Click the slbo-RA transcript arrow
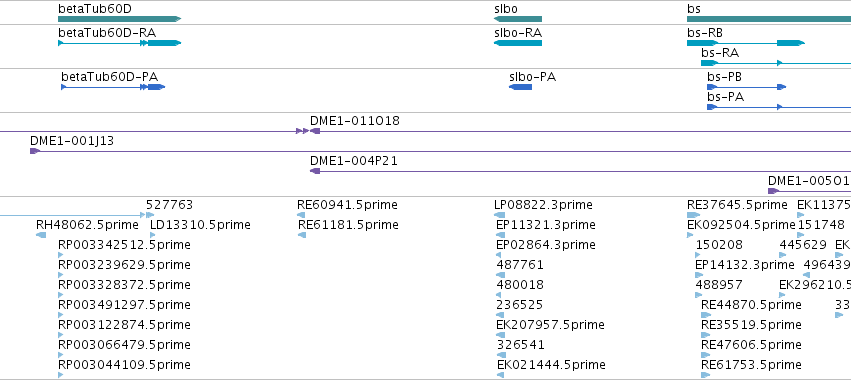The width and height of the screenshot is (851, 380). (518, 43)
